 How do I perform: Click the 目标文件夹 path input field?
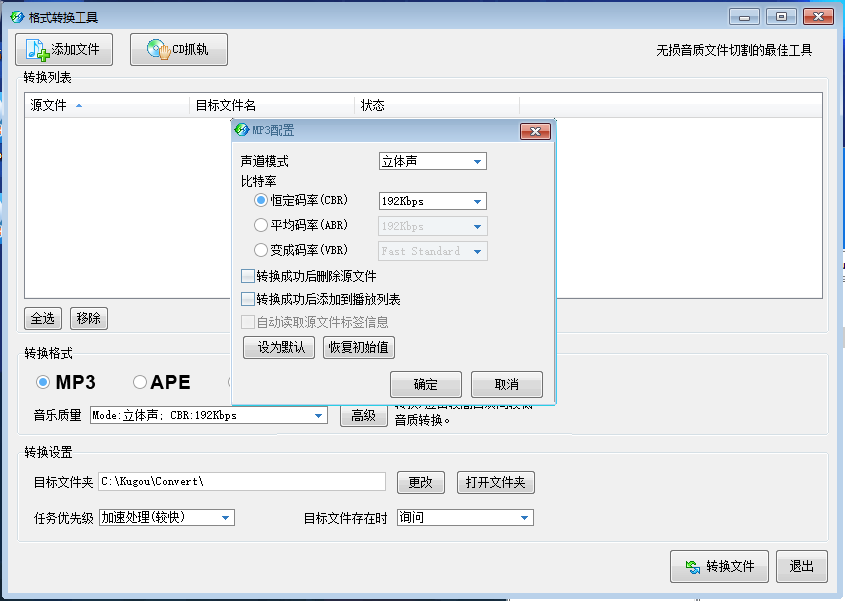(x=242, y=481)
